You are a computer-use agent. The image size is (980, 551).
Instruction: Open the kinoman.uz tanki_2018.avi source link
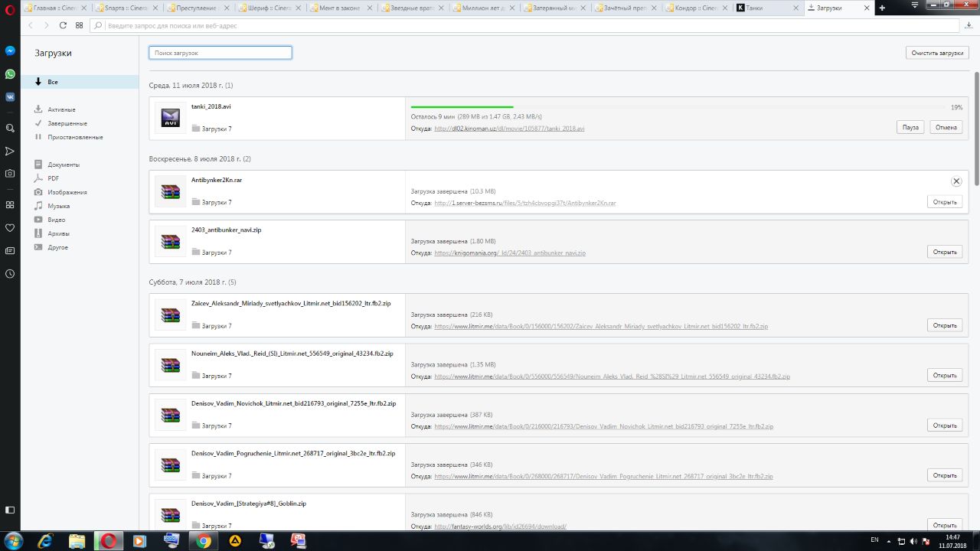click(x=509, y=129)
